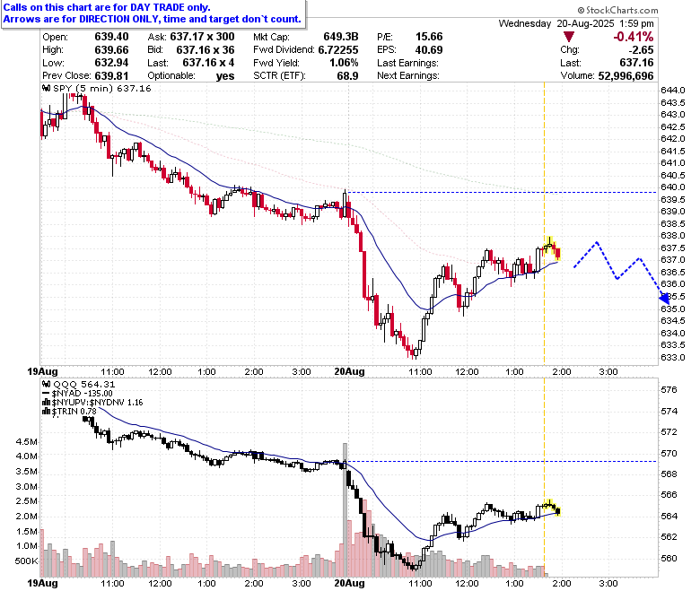Click the tallest gray volume bar at 20Aug open
The width and height of the screenshot is (700, 591).
tap(345, 509)
